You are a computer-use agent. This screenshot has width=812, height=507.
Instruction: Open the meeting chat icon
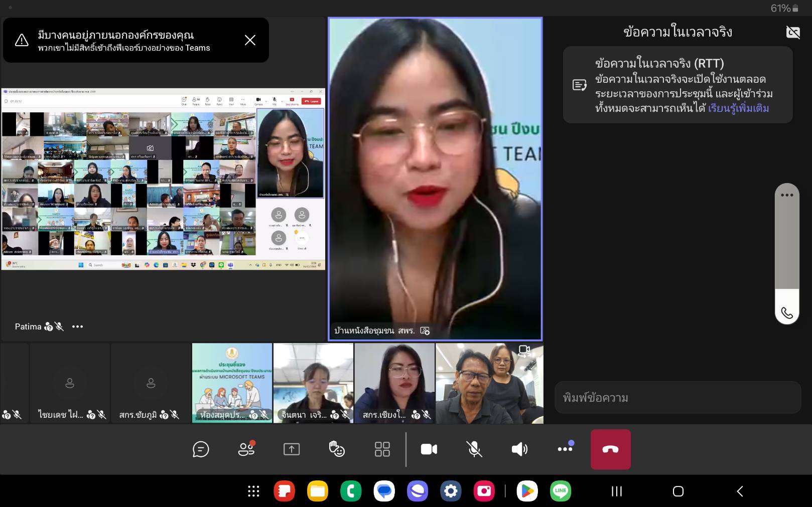click(x=201, y=449)
